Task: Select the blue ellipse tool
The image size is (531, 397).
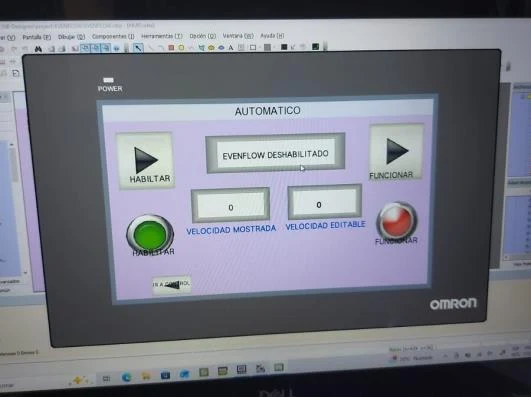Action: tap(221, 48)
